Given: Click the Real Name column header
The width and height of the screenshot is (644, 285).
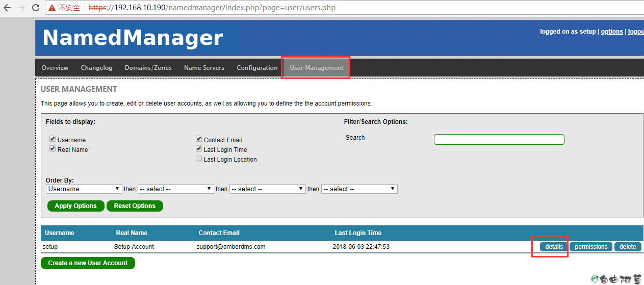Looking at the screenshot, I should (x=132, y=233).
